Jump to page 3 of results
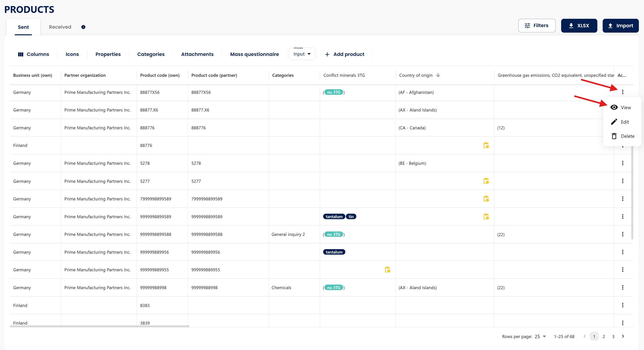Screen dimensions: 644x350 click(x=613, y=337)
